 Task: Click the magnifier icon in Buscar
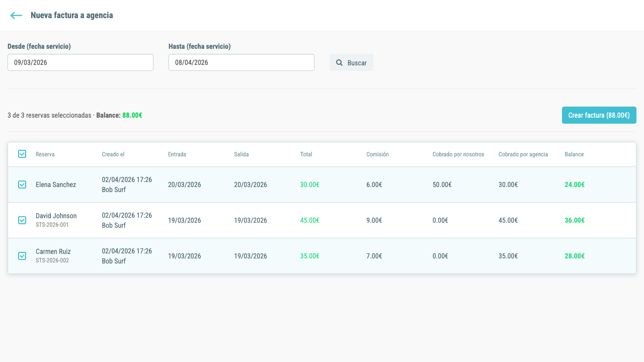[339, 63]
